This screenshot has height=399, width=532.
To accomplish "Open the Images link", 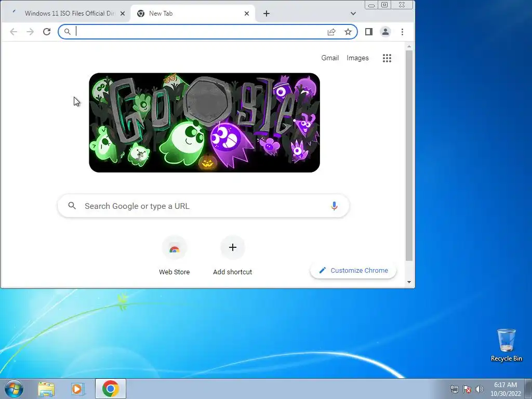I will coord(357,58).
